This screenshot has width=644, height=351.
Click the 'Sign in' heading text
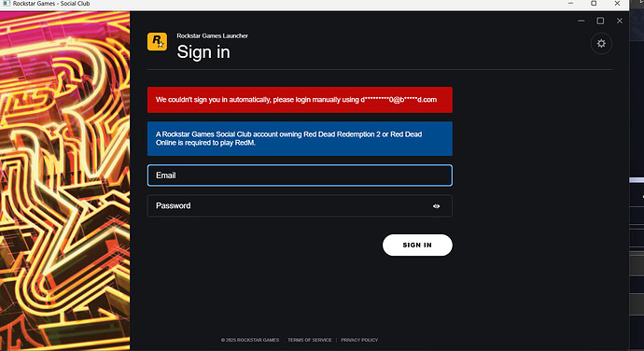203,52
